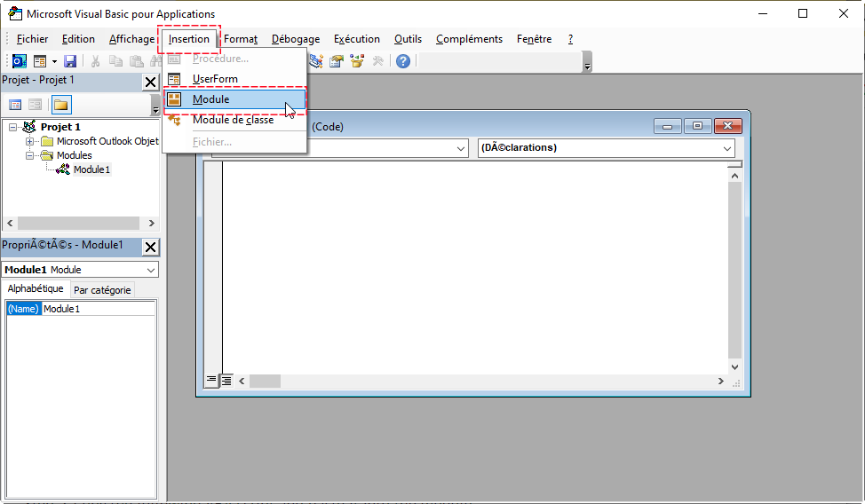The height and width of the screenshot is (504, 865).
Task: Open the Object Browser toolbar icon
Action: 357,60
